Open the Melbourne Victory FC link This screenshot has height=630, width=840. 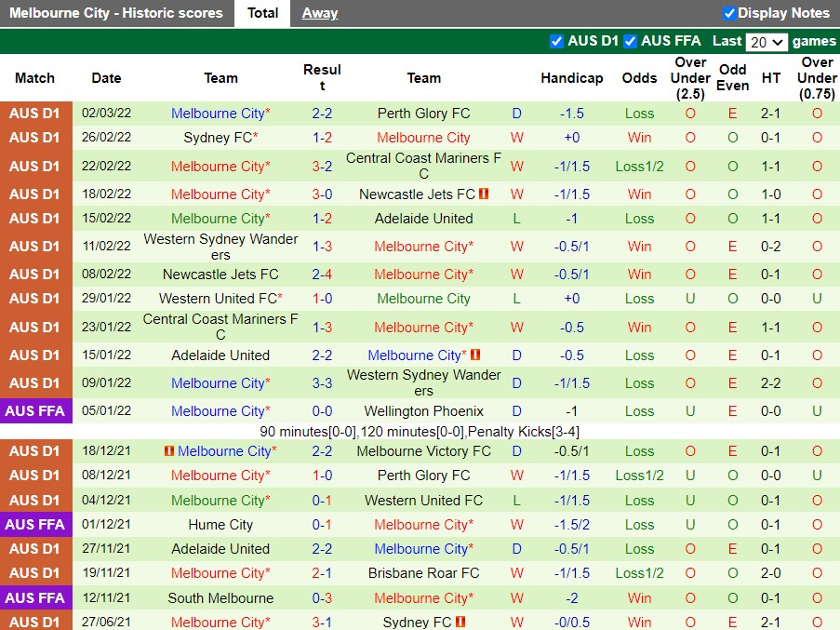click(424, 451)
